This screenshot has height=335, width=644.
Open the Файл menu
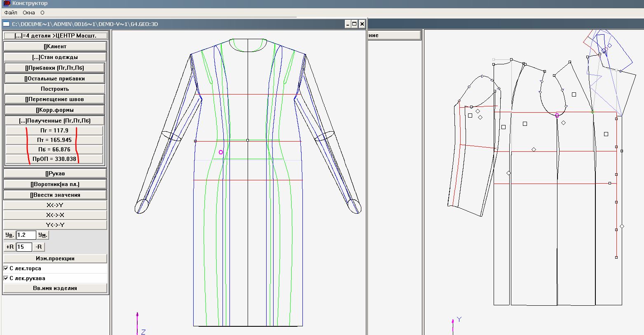(11, 13)
